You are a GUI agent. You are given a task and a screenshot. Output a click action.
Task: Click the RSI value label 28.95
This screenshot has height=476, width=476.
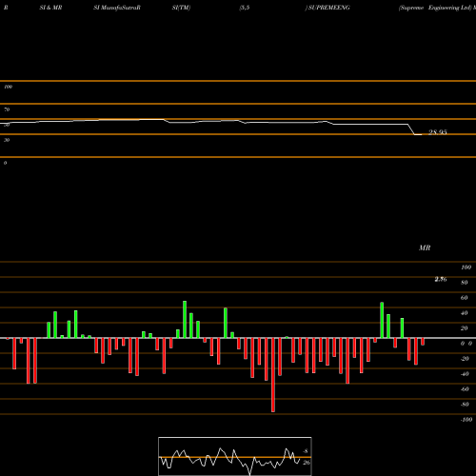[x=438, y=132]
